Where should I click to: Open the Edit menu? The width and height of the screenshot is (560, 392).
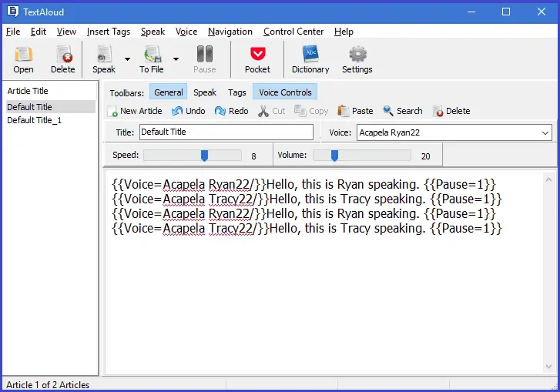(x=39, y=32)
